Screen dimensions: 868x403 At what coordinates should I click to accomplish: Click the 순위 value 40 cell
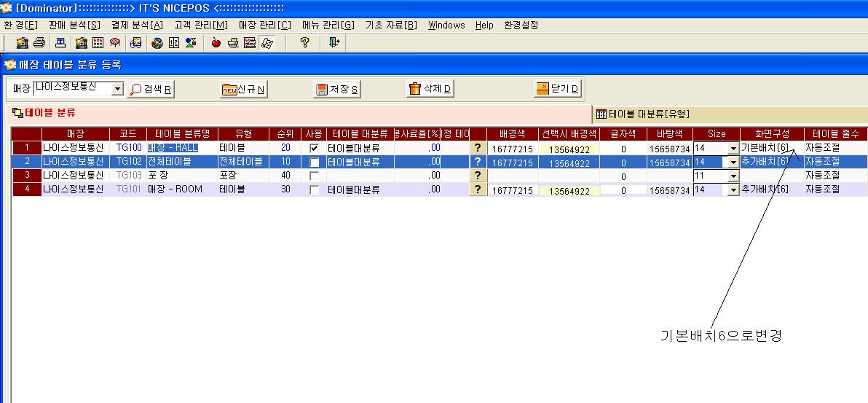click(285, 176)
